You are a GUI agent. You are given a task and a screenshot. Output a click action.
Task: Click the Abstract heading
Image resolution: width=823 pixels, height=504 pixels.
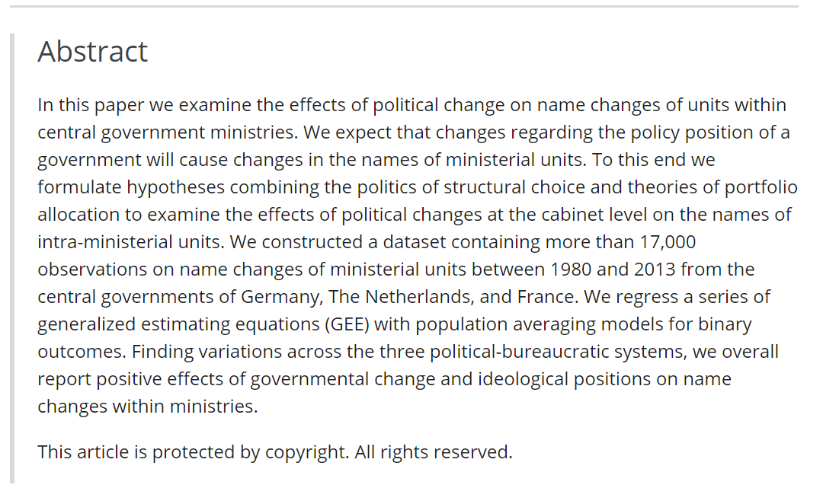[x=92, y=52]
